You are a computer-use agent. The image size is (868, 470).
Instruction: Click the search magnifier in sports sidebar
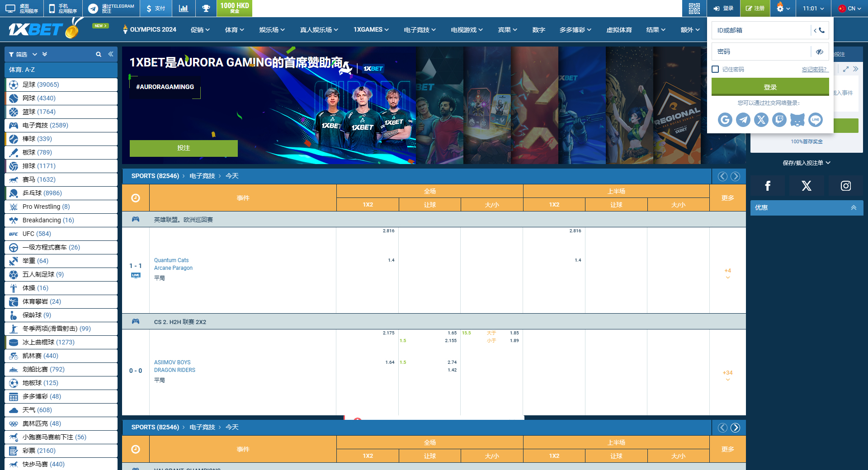[x=99, y=54]
